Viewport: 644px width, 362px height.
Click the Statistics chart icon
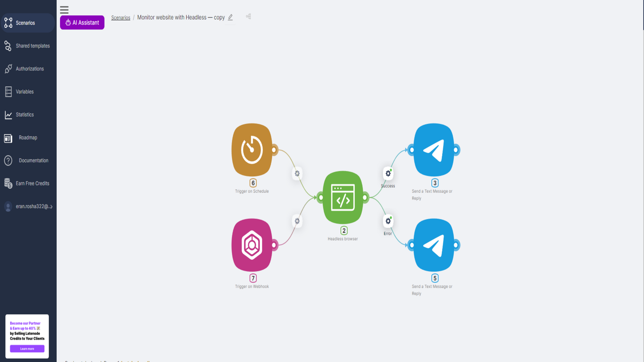point(8,115)
